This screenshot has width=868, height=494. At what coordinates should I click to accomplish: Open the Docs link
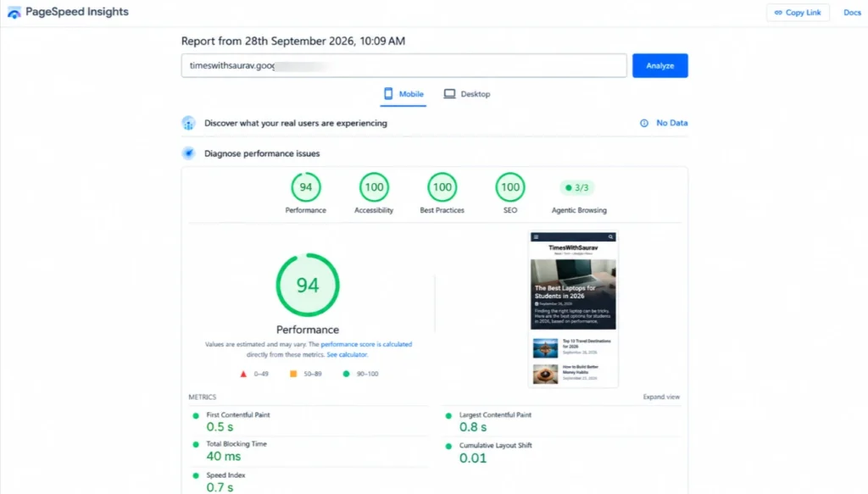852,12
